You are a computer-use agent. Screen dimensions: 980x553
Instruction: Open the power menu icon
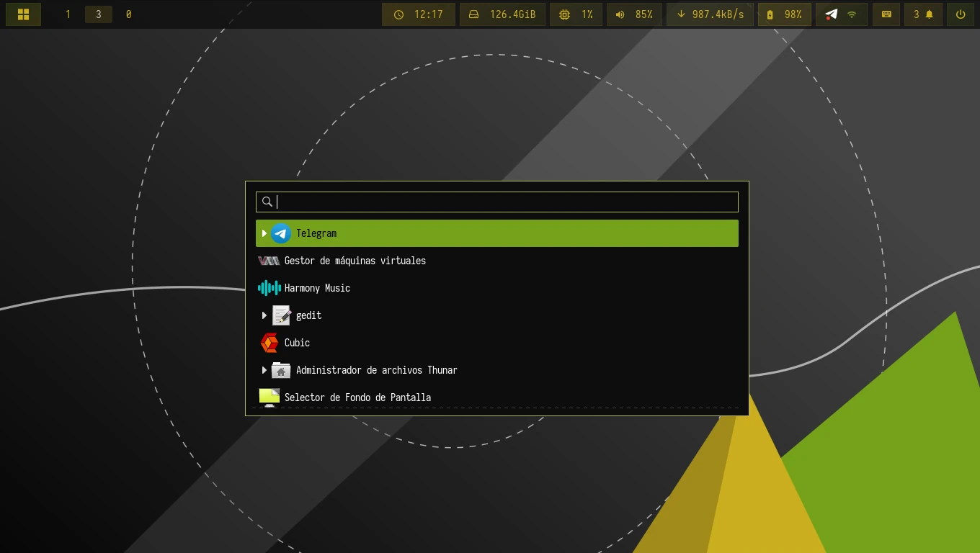pos(961,14)
